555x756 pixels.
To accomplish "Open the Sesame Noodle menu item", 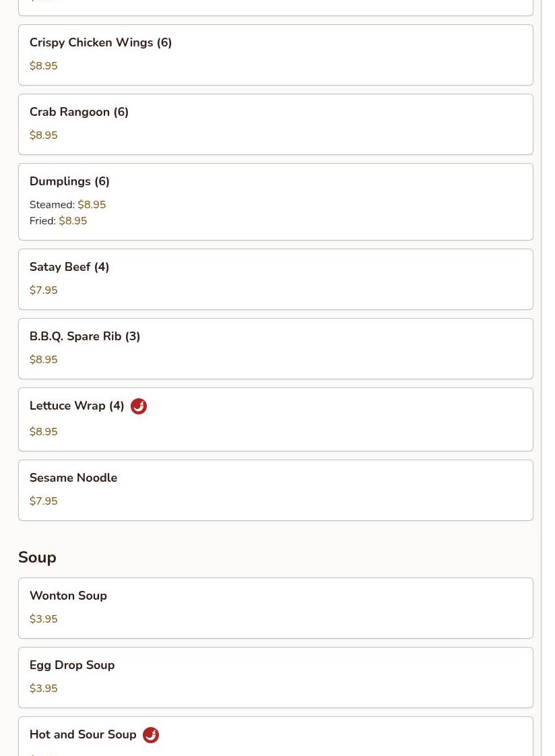I will point(275,490).
